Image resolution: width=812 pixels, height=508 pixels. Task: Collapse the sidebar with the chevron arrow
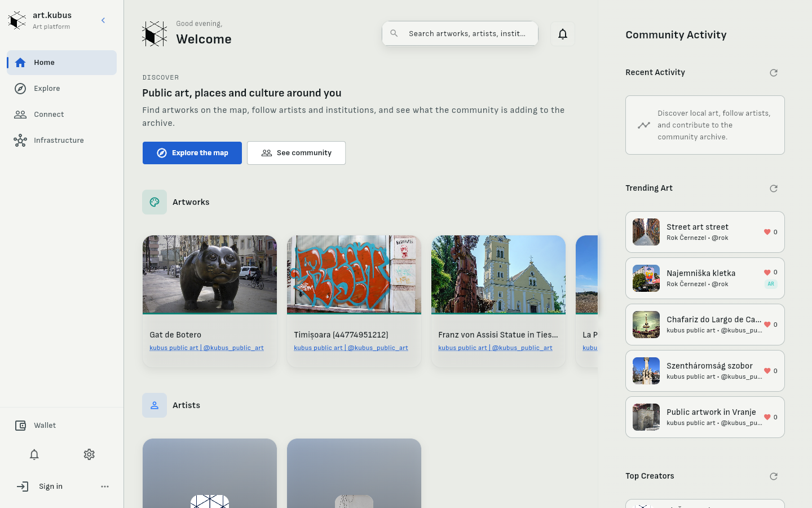[x=103, y=20]
